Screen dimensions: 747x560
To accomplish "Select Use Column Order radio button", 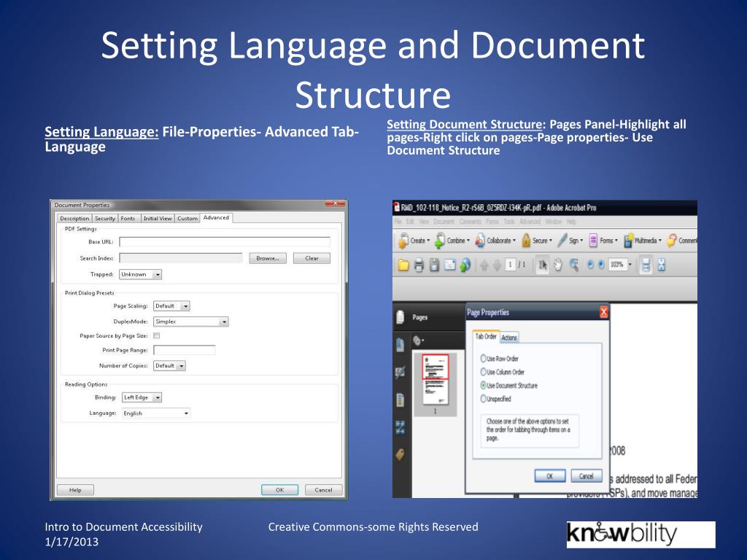I will [483, 371].
